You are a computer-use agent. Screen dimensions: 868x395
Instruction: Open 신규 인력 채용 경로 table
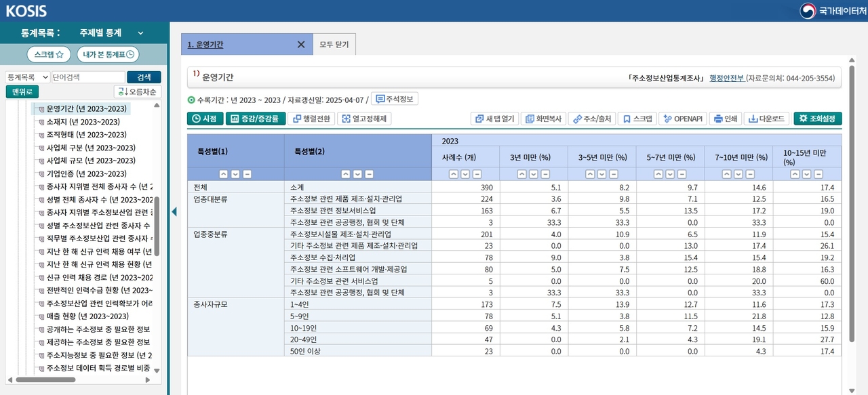click(x=100, y=278)
